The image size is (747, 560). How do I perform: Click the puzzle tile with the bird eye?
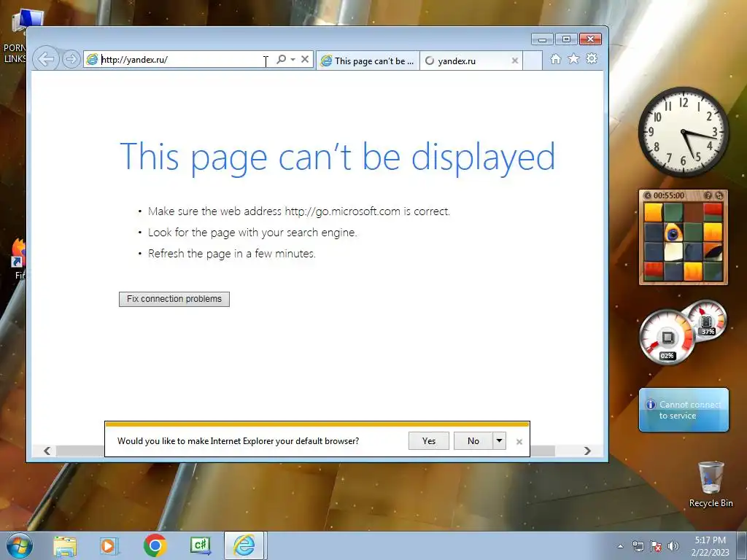pos(673,233)
